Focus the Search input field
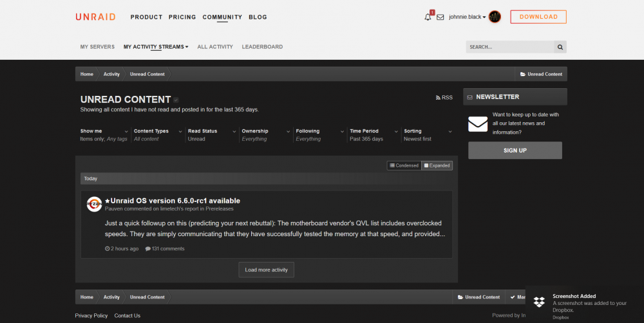Screen dimensions: 644x323 509,47
